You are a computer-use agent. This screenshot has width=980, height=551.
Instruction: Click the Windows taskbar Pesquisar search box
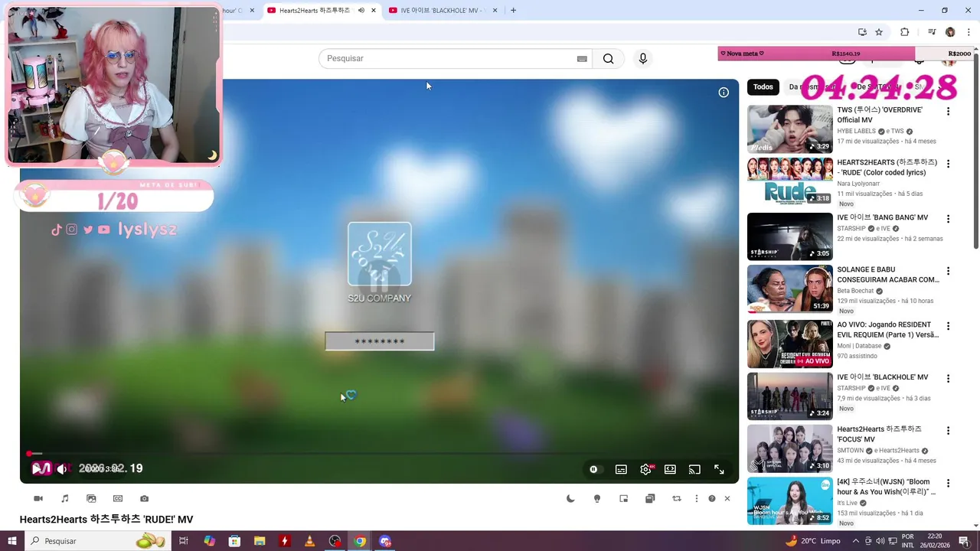tap(98, 541)
